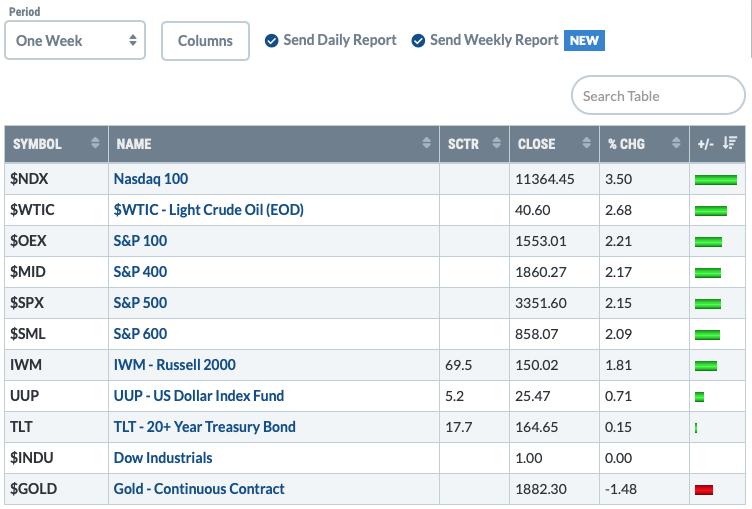Open TLT - 20+ Year Treasury Bond link

204,426
